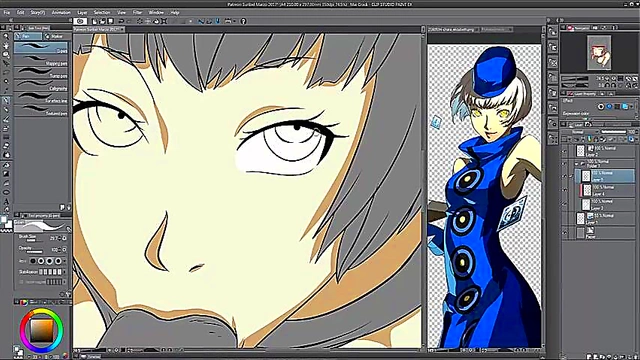Hide Folder 1 with its eye icon
The width and height of the screenshot is (640, 360).
tap(564, 164)
